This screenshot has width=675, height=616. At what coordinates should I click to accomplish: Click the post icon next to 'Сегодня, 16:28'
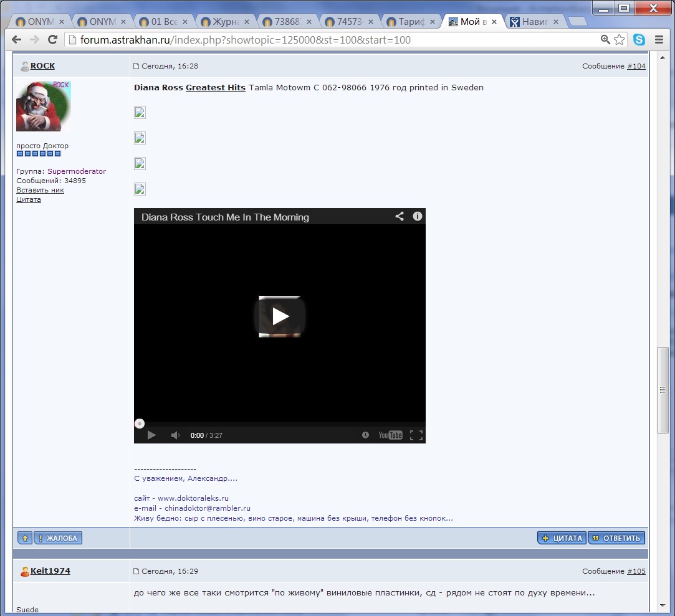click(x=136, y=66)
